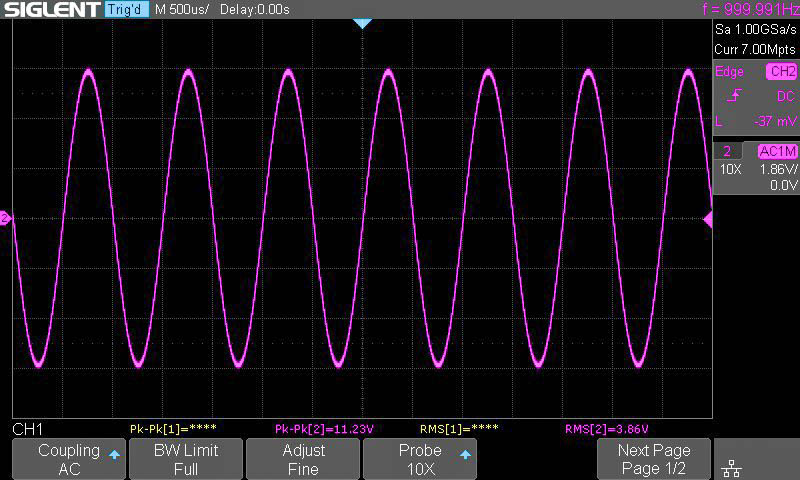800x480 pixels.
Task: Click the magenta trigger level arrow
Action: point(708,219)
